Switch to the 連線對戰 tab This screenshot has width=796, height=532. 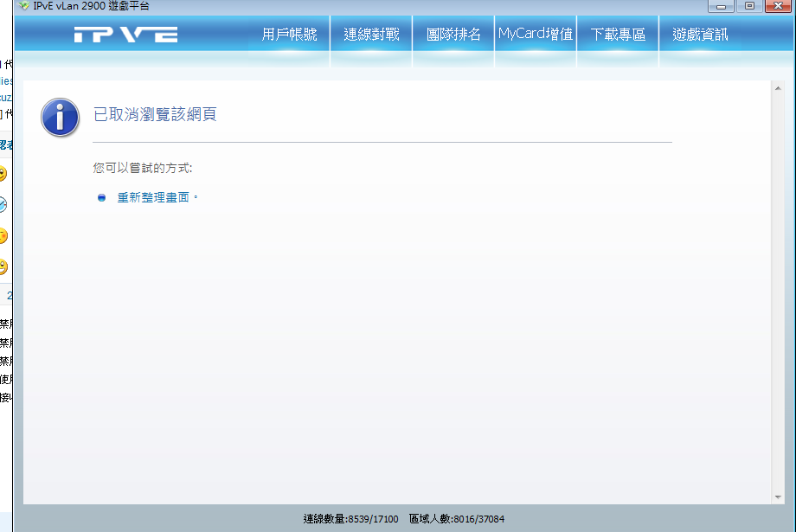tap(371, 35)
